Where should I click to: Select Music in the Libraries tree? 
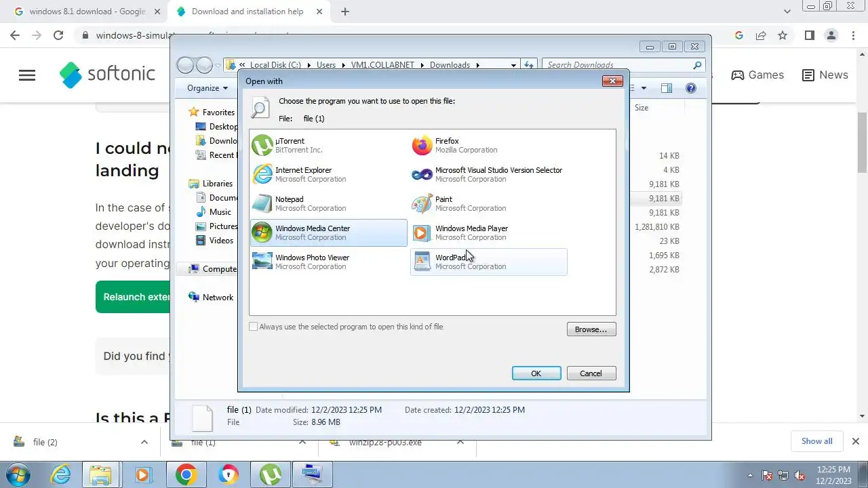(220, 212)
